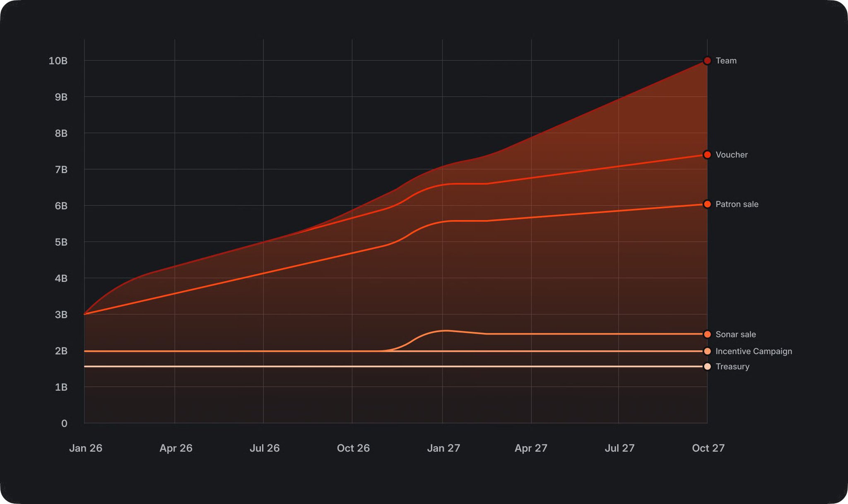
Task: Click the 5B y-axis label
Action: coord(61,242)
